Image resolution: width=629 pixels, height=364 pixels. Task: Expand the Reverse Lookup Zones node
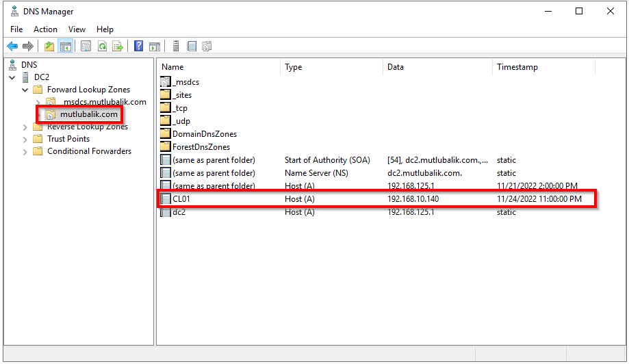pos(25,127)
